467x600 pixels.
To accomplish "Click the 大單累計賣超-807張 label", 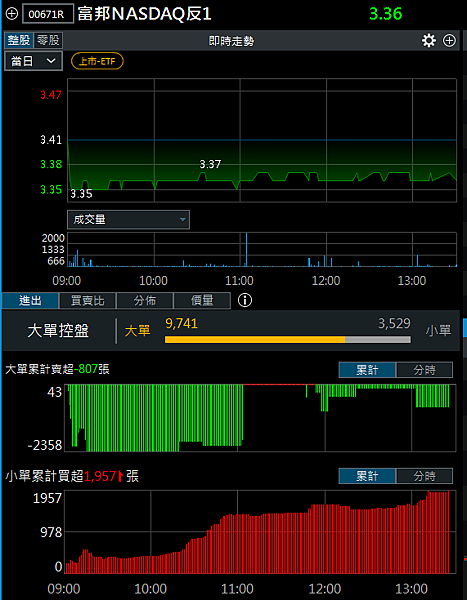I will coord(57,369).
